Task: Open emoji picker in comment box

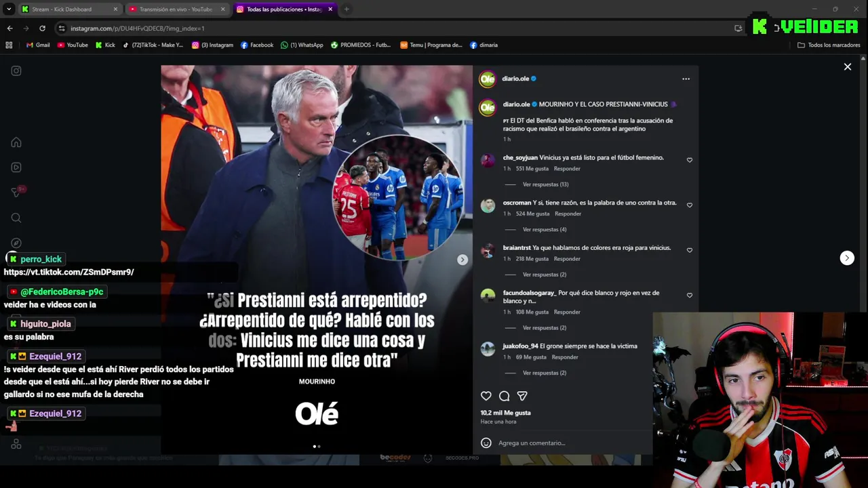Action: (x=486, y=443)
